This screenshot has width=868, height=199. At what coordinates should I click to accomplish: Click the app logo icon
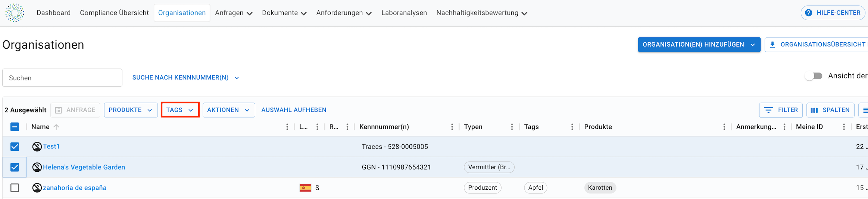click(x=15, y=13)
